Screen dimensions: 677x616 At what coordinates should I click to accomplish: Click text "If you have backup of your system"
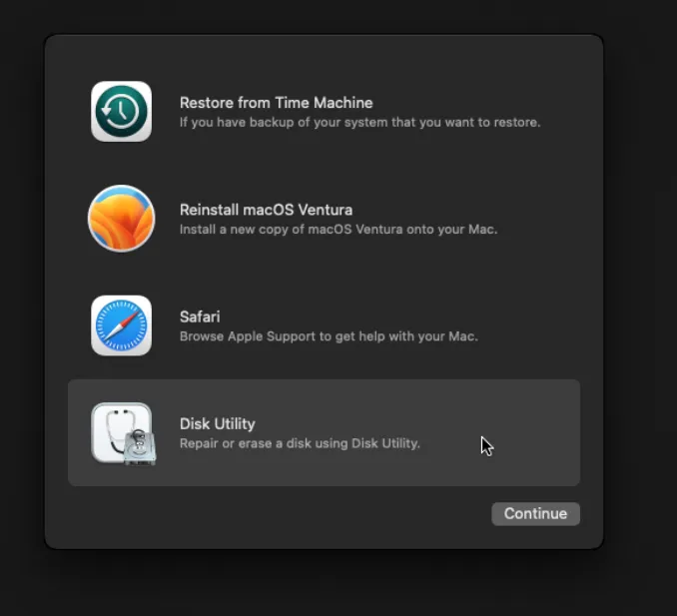284,122
